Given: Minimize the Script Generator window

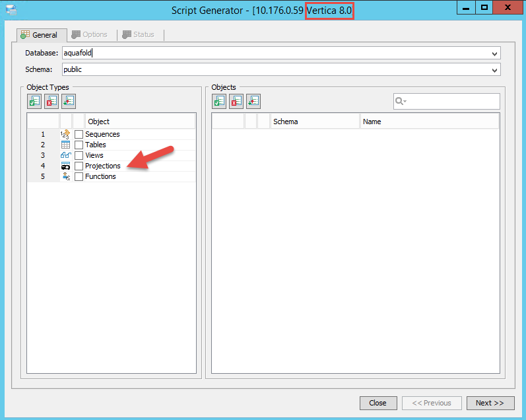Looking at the screenshot, I should click(466, 8).
